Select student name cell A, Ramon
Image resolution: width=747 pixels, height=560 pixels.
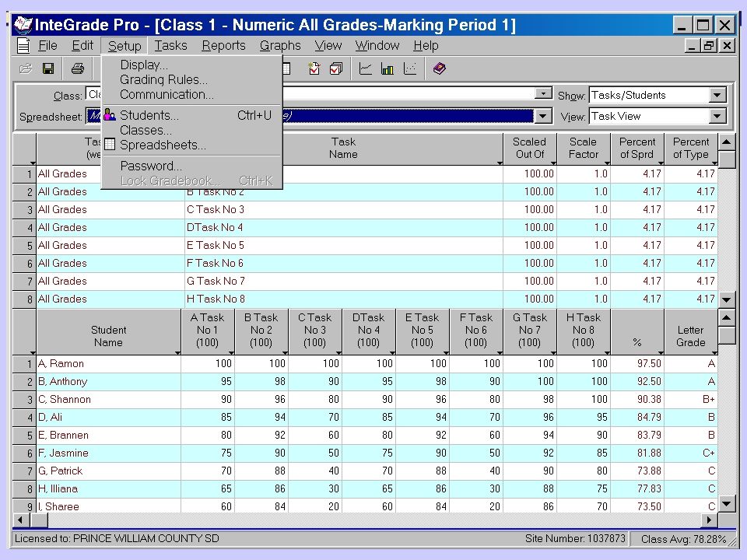click(x=109, y=364)
